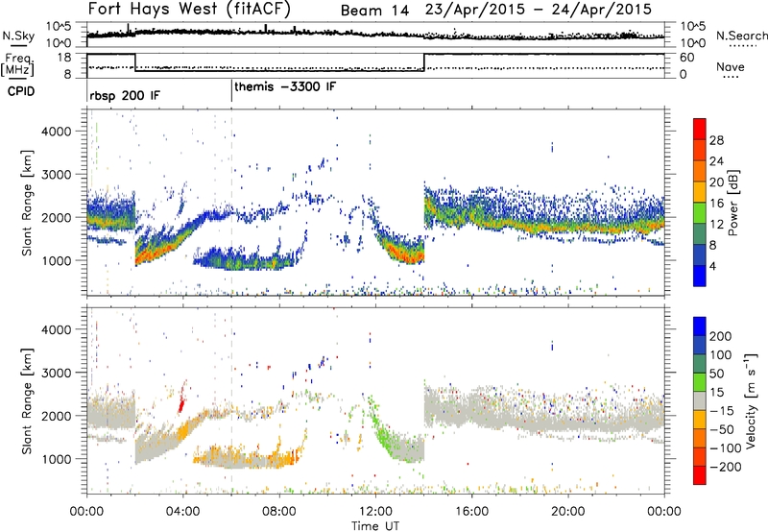Click the '28' label on Power colorbar
This screenshot has width=768, height=532.
tap(716, 140)
